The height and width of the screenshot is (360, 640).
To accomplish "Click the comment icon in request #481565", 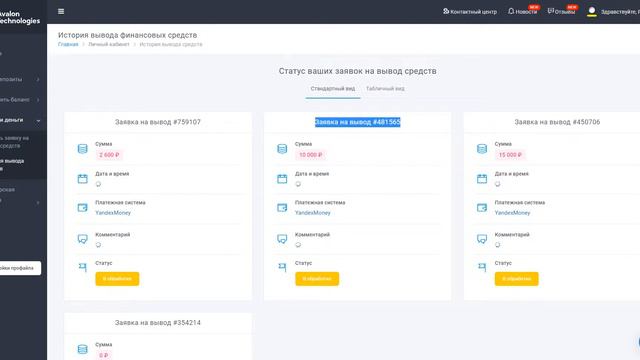I will [x=282, y=239].
